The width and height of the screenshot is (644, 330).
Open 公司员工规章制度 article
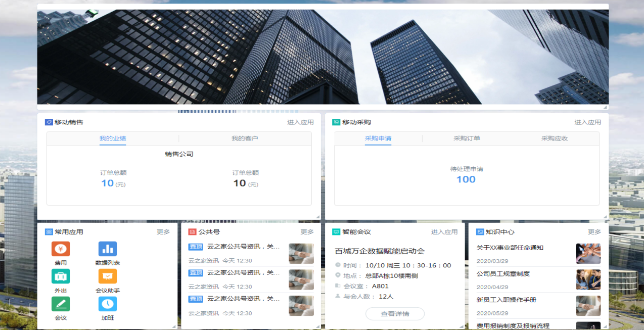coord(503,274)
